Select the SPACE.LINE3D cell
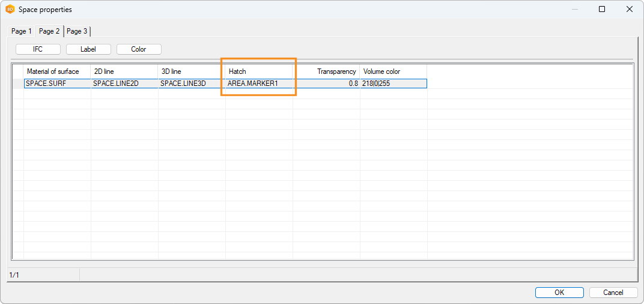 (192, 84)
